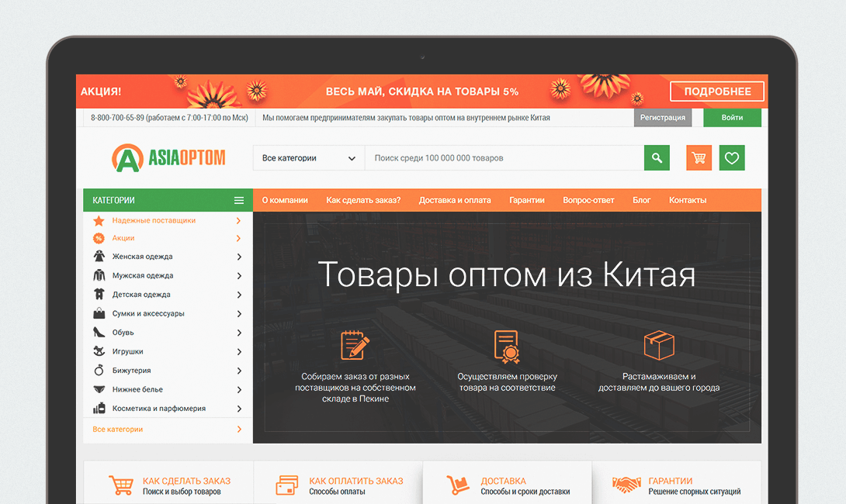The image size is (846, 504).
Task: Expand the Обувь chevron
Action: coord(238,333)
